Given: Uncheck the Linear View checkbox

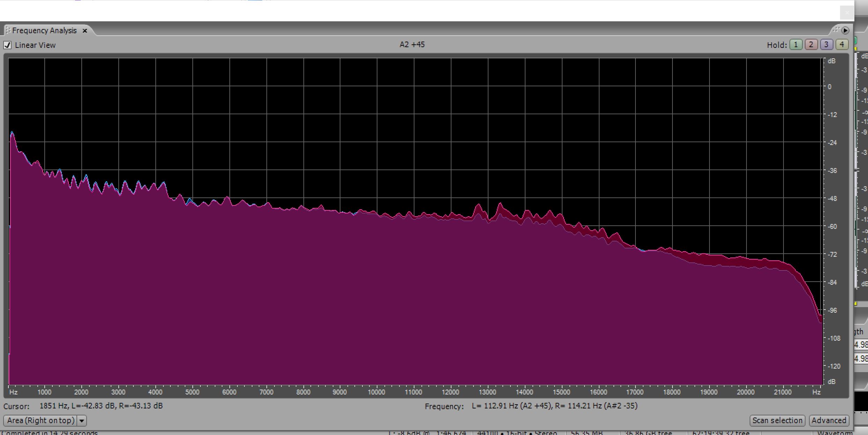Looking at the screenshot, I should tap(7, 45).
